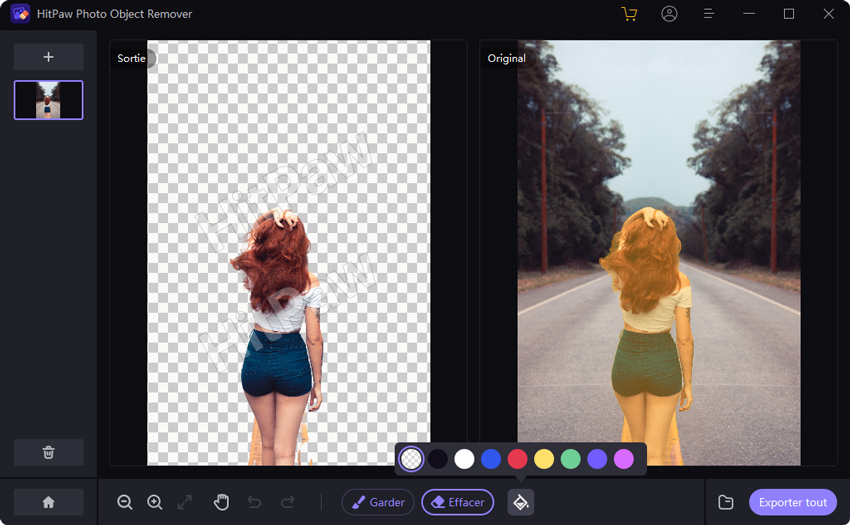The image size is (850, 525).
Task: Open the background fill color bucket
Action: (520, 502)
